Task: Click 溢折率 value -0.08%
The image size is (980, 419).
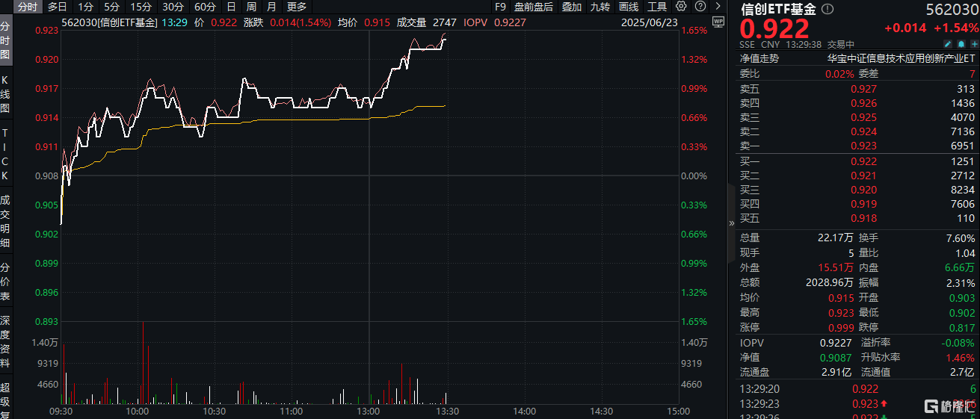Action: [x=959, y=341]
